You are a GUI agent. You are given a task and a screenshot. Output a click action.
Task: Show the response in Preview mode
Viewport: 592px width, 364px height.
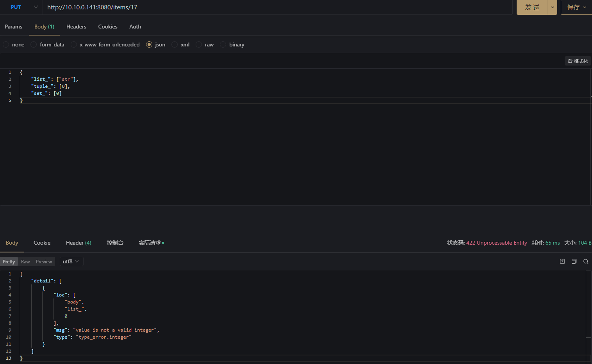[x=44, y=262]
